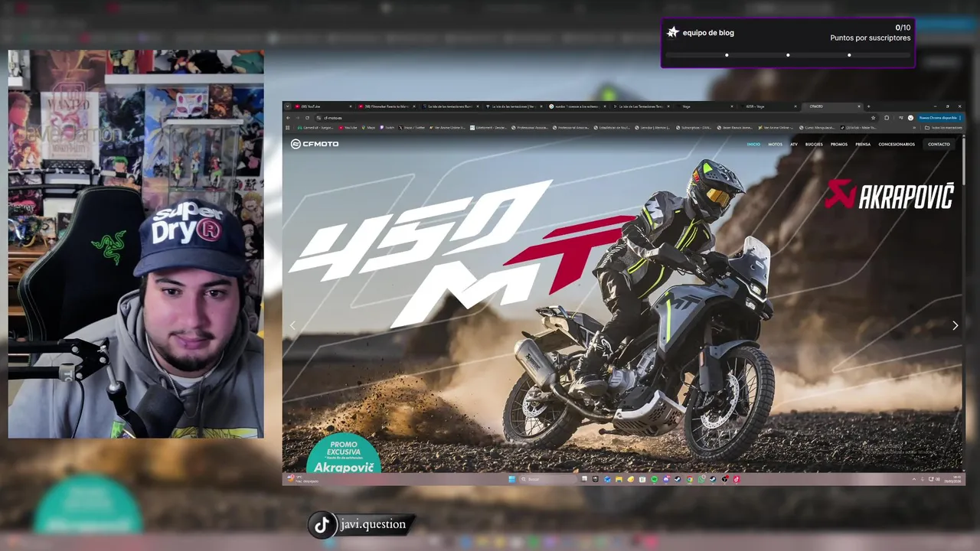Select the active CFMOTO tab
This screenshot has width=980, height=551.
click(831, 106)
